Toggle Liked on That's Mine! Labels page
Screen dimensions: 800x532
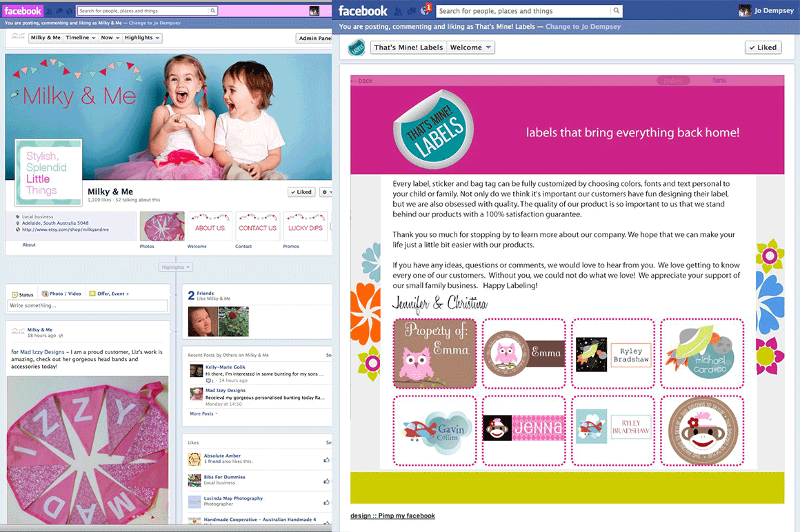pos(763,48)
